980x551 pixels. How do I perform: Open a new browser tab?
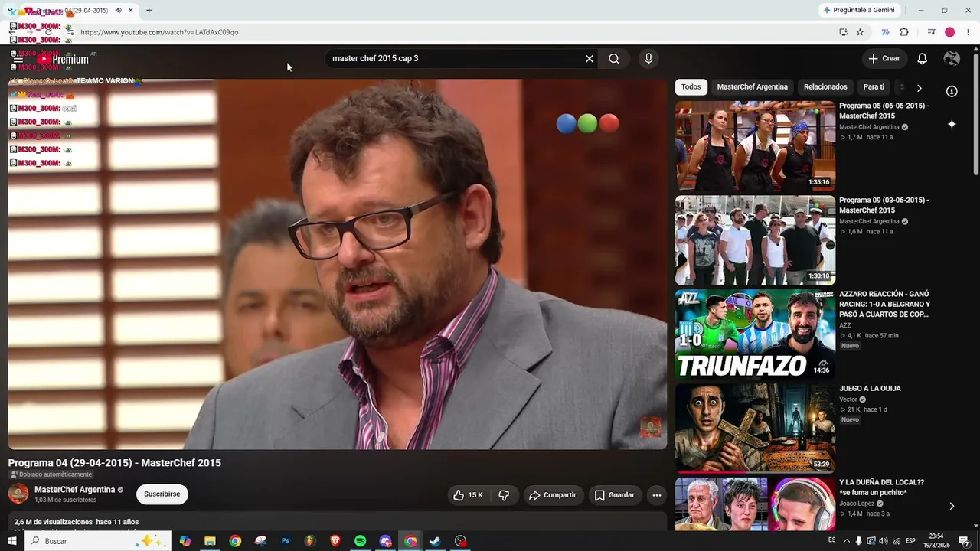point(149,10)
